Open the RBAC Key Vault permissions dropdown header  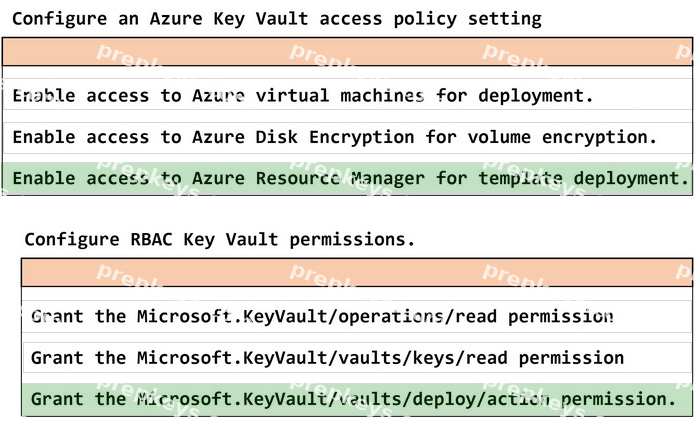(x=357, y=272)
